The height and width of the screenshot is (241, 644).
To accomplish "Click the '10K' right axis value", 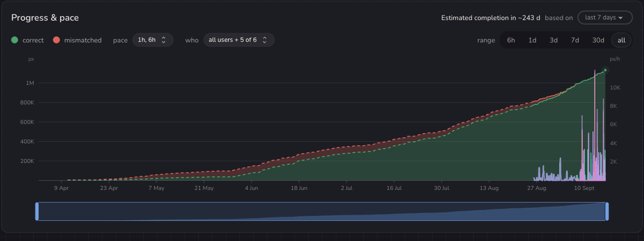I will point(615,88).
